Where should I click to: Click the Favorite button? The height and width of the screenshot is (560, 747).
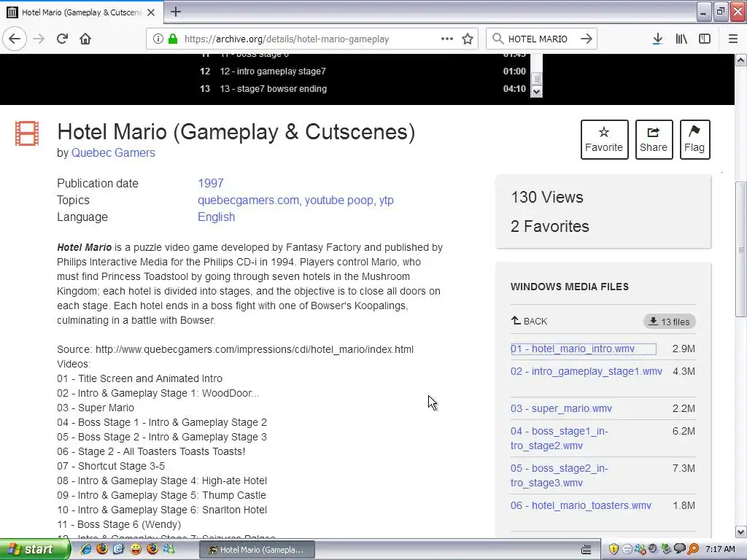tap(604, 139)
